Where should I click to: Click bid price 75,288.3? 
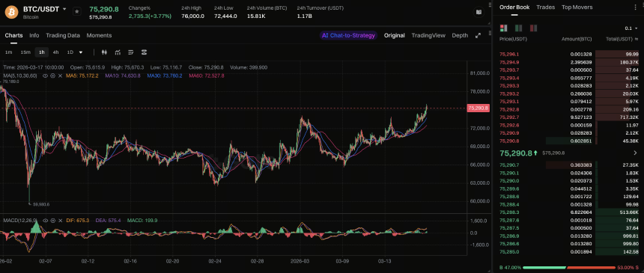509,212
